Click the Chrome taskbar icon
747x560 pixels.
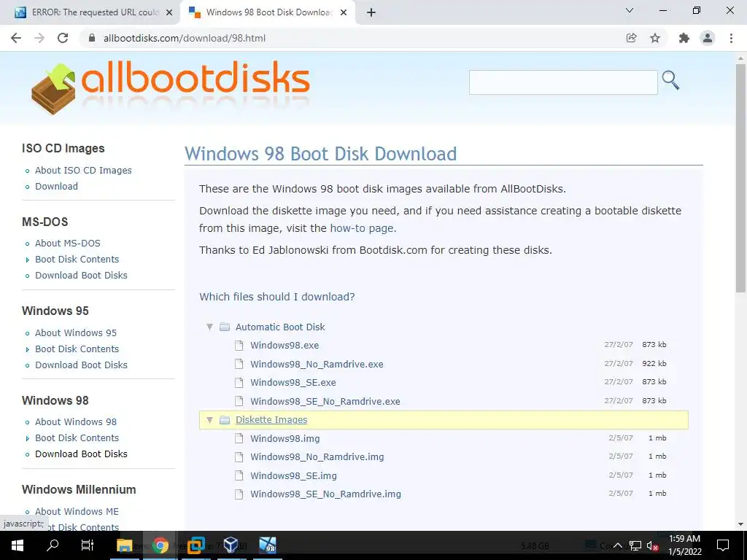tap(160, 545)
